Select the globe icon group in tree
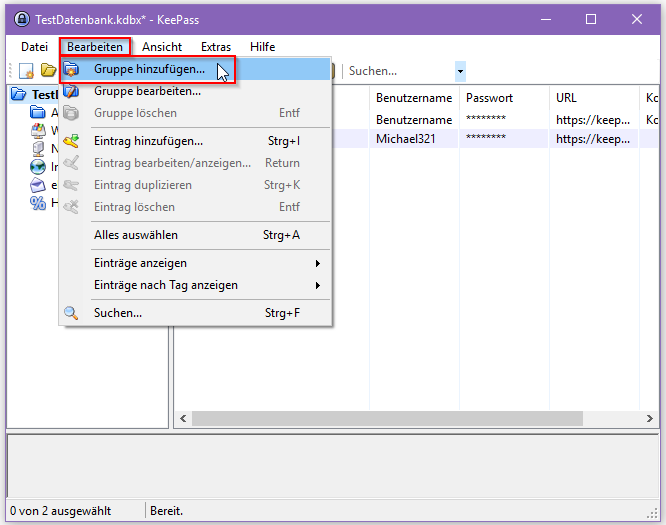This screenshot has width=666, height=525. (38, 167)
